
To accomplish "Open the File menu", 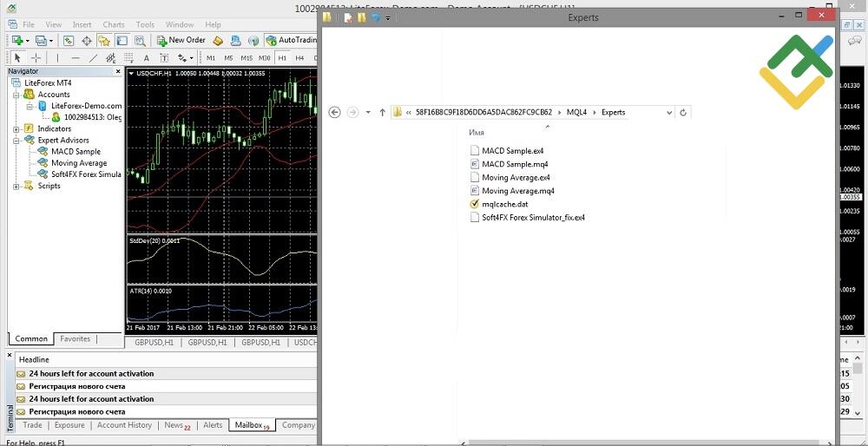I will coord(29,25).
